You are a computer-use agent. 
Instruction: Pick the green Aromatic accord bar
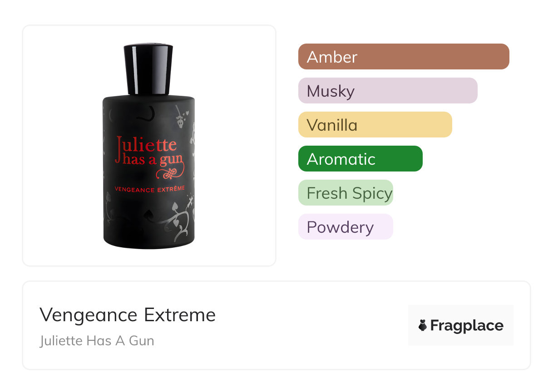(x=360, y=159)
